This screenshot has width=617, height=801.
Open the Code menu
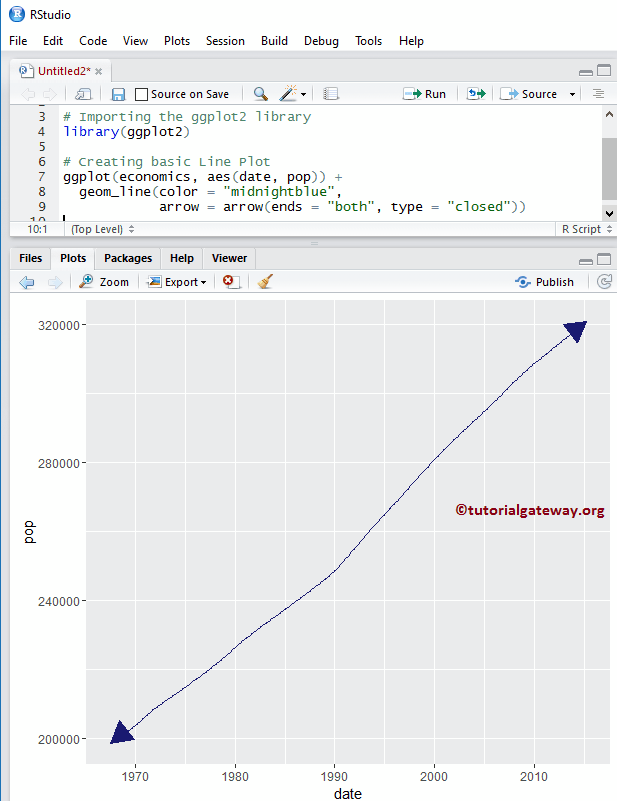click(93, 41)
